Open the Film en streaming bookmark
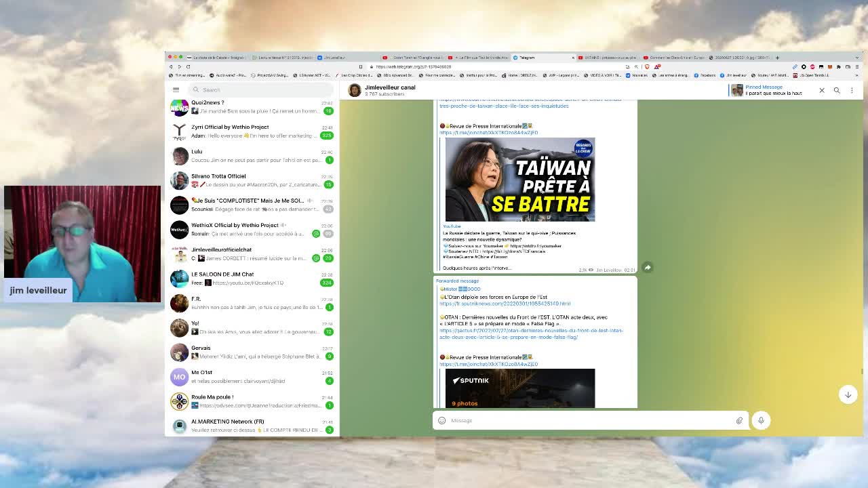Image resolution: width=868 pixels, height=488 pixels. pos(188,75)
